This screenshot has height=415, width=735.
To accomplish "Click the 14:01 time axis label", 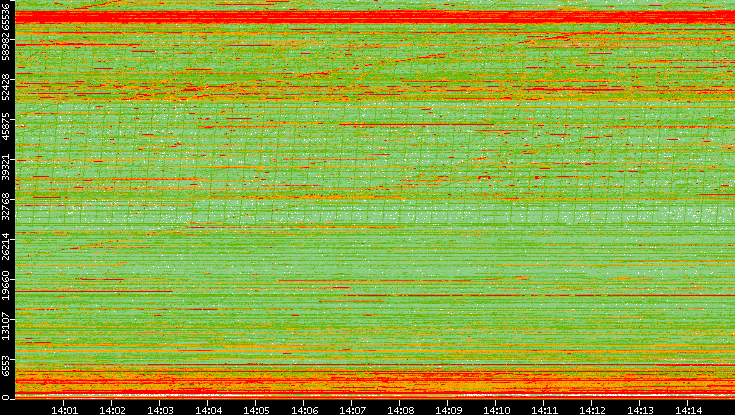I will [x=64, y=410].
